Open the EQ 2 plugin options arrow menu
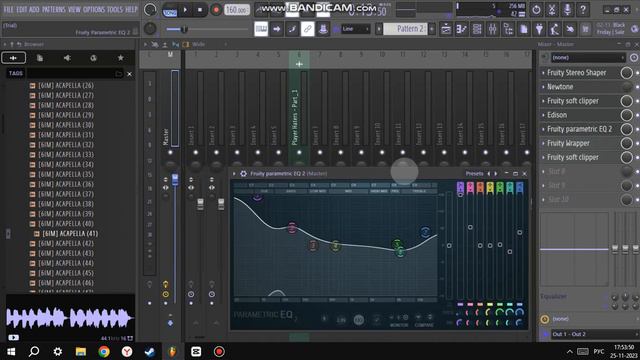The width and height of the screenshot is (640, 360). (x=234, y=173)
